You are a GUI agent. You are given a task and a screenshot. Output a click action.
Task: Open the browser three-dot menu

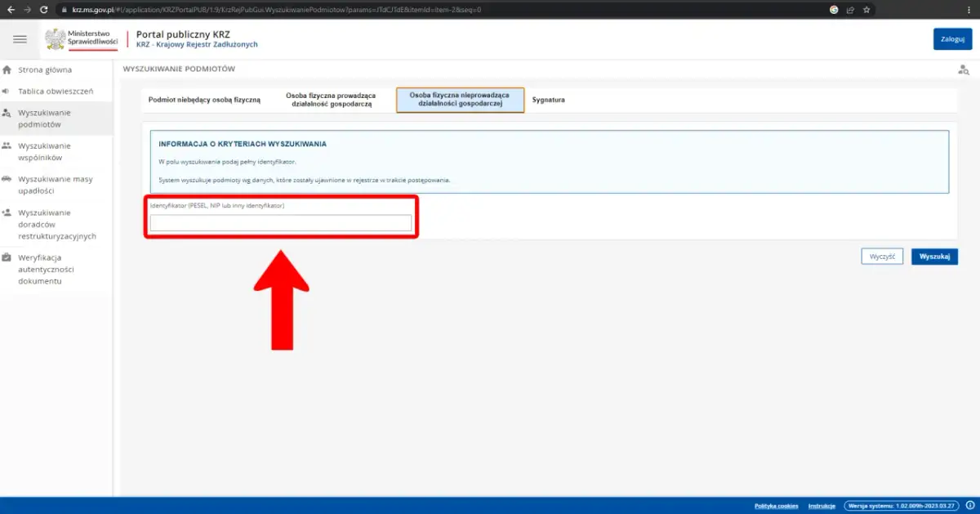[x=969, y=10]
